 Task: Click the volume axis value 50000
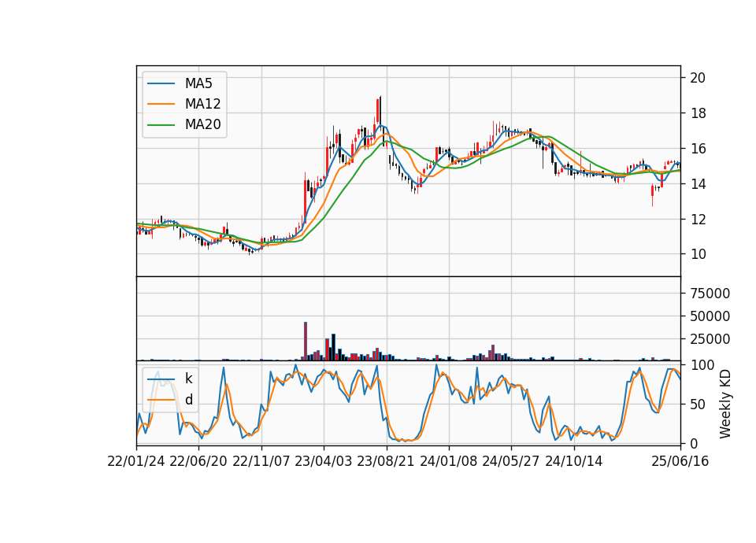710,316
